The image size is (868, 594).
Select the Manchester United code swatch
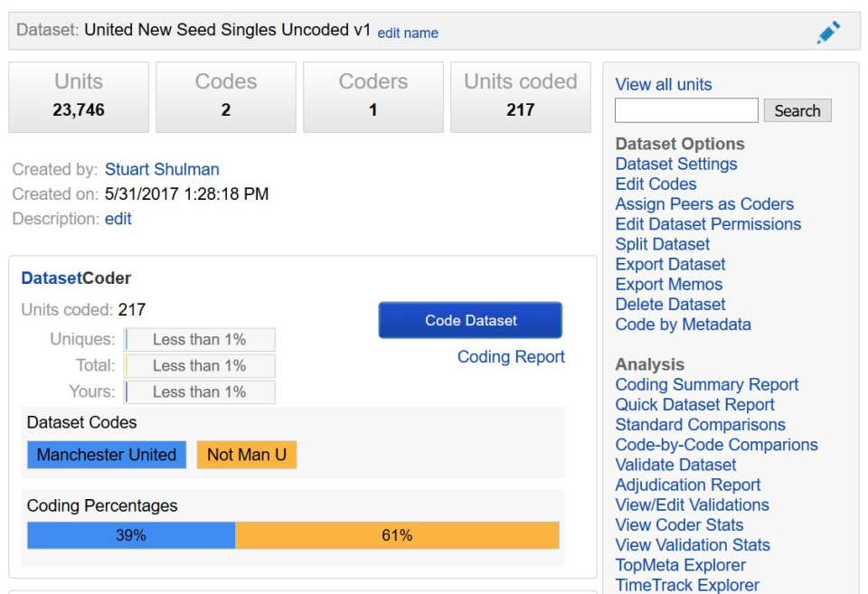107,455
